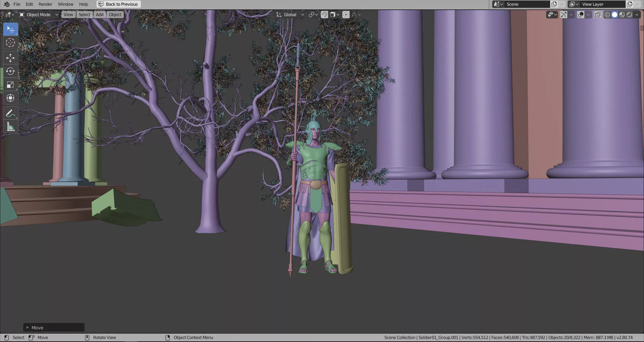Switch to wireframe viewport shading
This screenshot has height=342, width=644.
[607, 15]
